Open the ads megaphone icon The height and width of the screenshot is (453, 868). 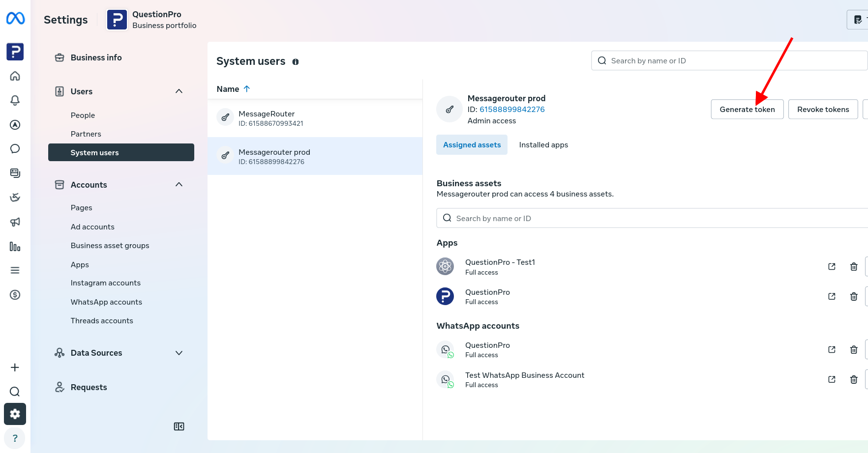click(15, 222)
